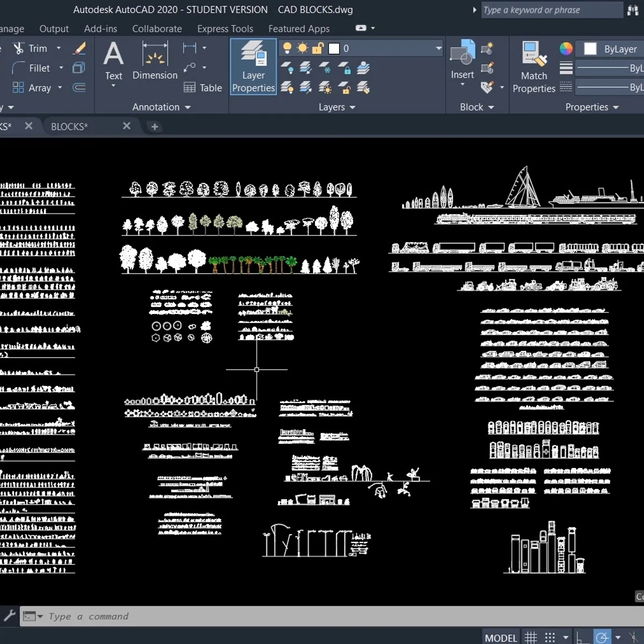Open the Insert block tool
Viewport: 644px width, 644px height.
coord(462,59)
